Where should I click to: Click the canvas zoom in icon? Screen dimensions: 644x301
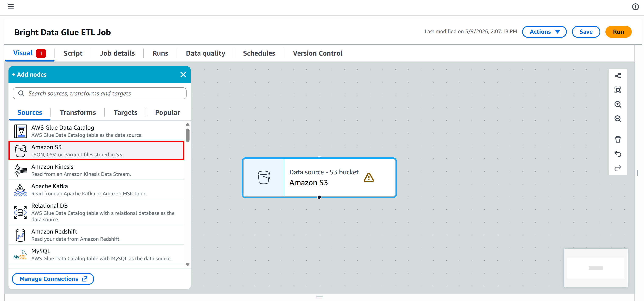coord(618,104)
